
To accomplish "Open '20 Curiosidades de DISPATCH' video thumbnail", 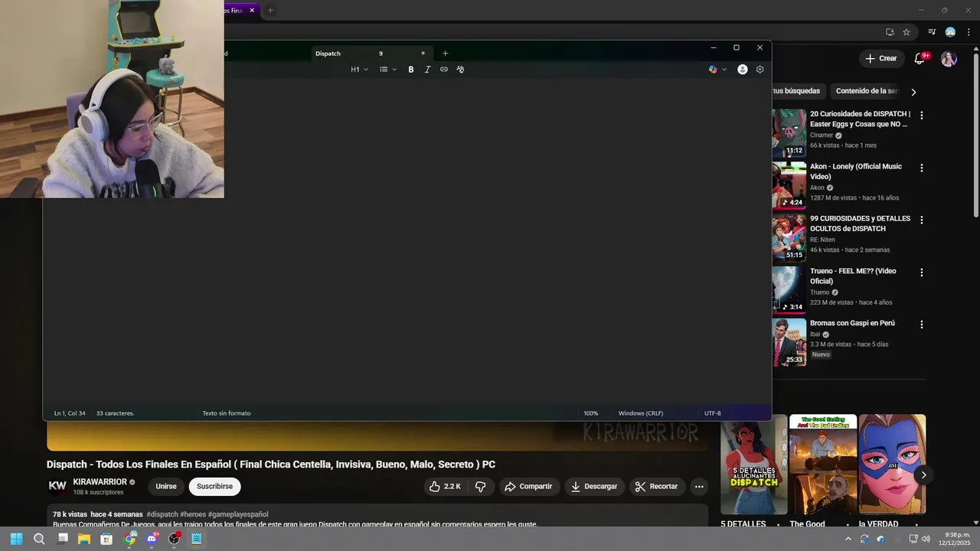I will tap(789, 132).
